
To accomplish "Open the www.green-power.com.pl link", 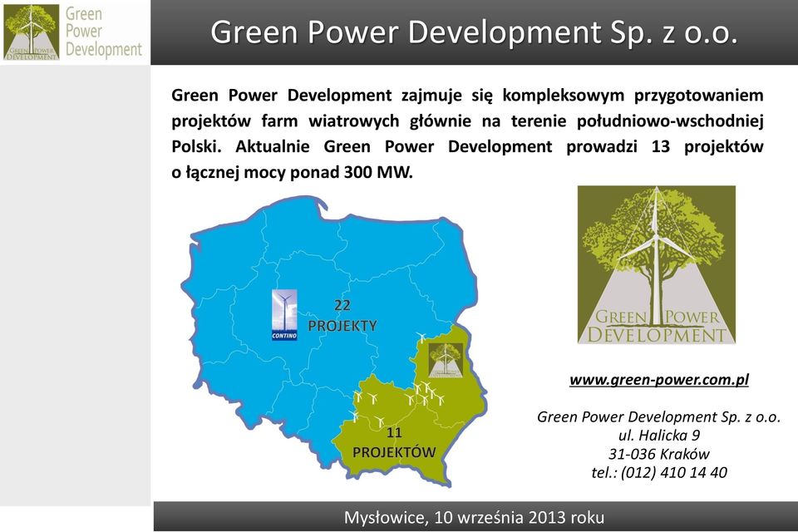I will pyautogui.click(x=658, y=380).
